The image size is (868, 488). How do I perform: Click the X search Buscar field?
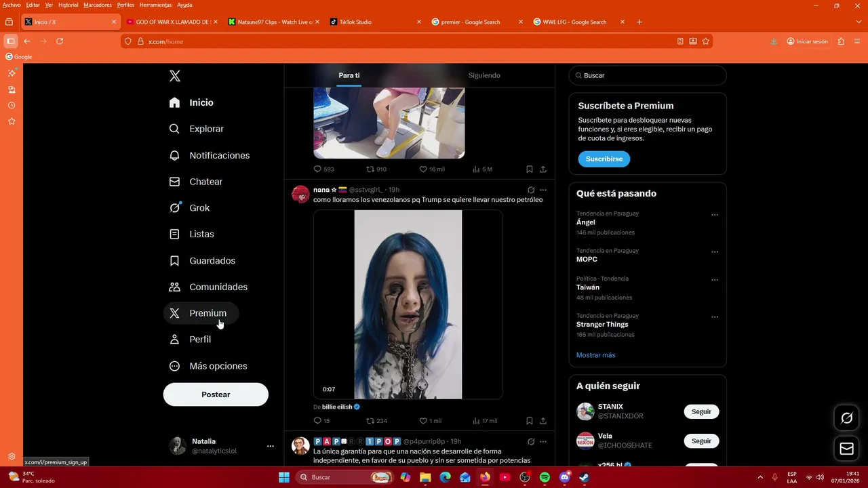tap(648, 75)
